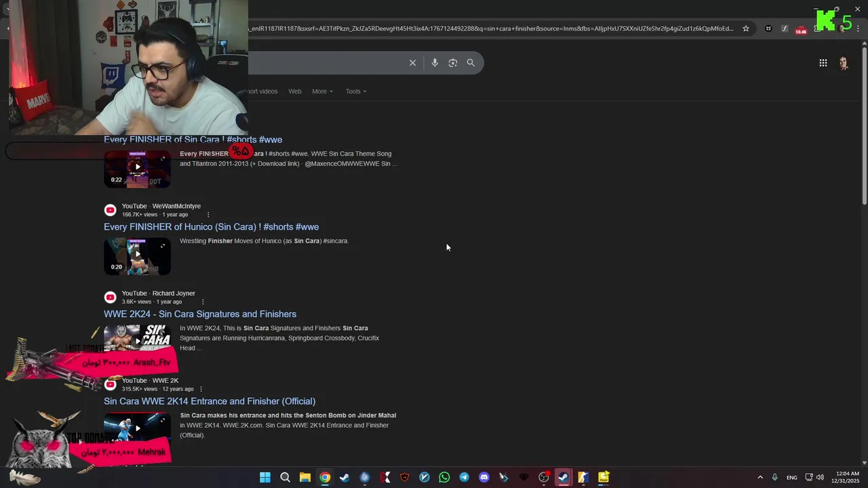Screen dimensions: 868x488
Task: Open Google account avatar on the page
Action: [x=844, y=63]
